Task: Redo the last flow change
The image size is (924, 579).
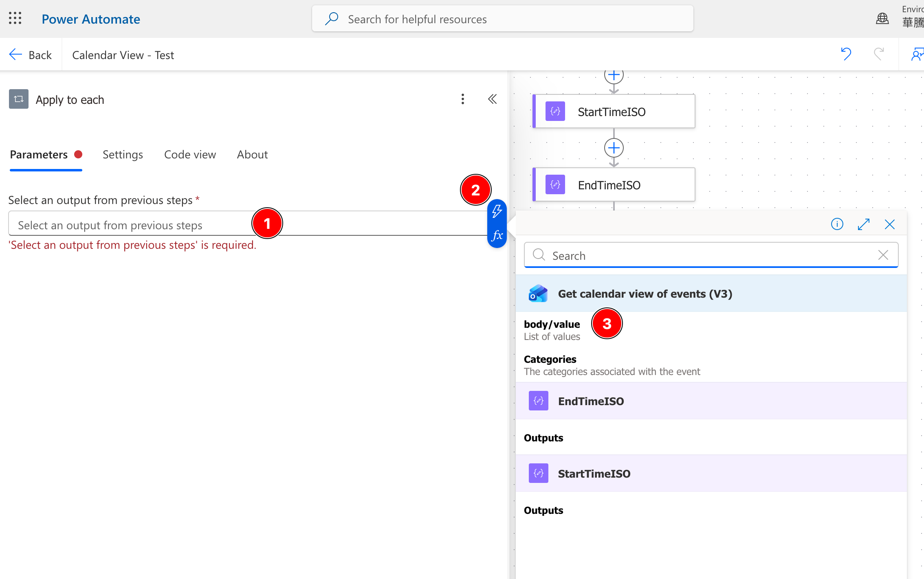Action: pyautogui.click(x=879, y=54)
